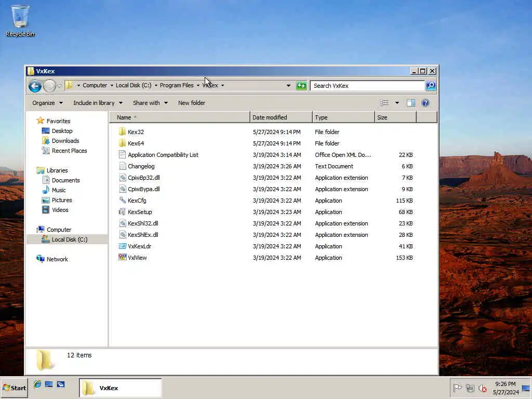Click the Local Disk (C:) breadcrumb segment

[134, 85]
